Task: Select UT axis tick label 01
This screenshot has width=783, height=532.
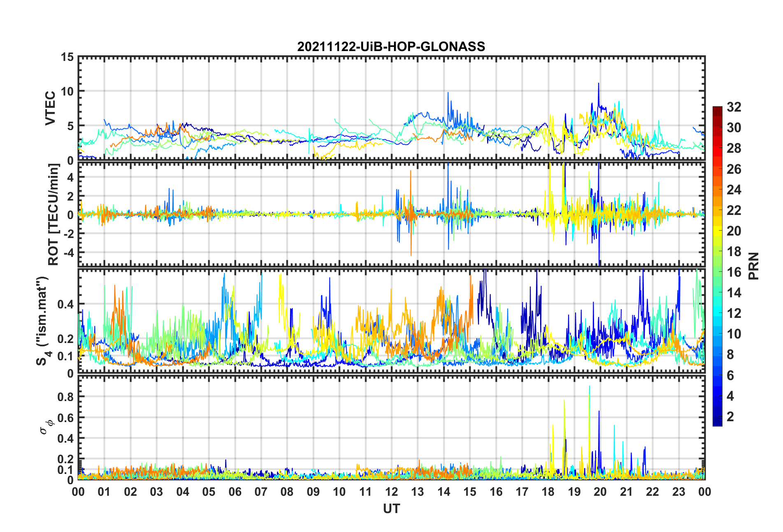Action: pyautogui.click(x=104, y=492)
